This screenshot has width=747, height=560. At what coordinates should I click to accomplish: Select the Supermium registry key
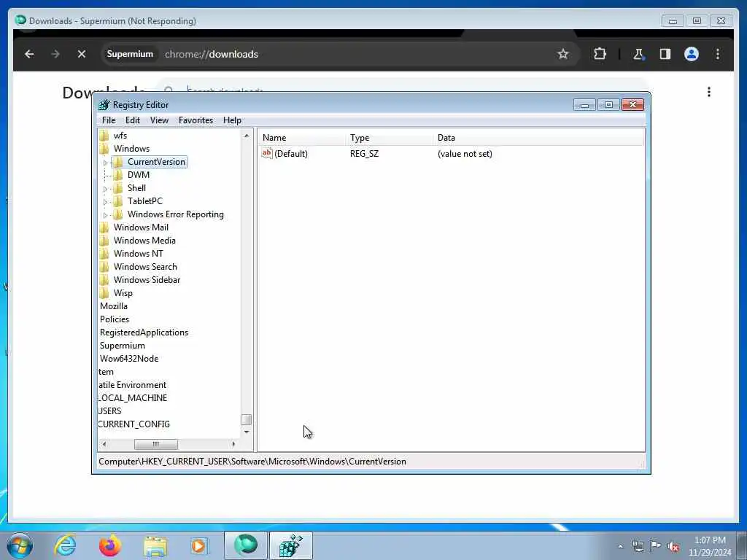[123, 345]
